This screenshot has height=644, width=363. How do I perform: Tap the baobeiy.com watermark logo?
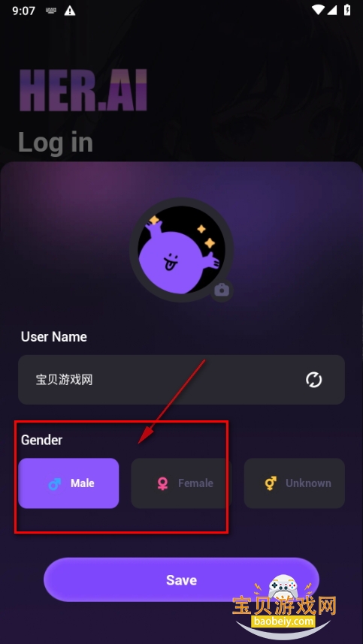tap(285, 607)
